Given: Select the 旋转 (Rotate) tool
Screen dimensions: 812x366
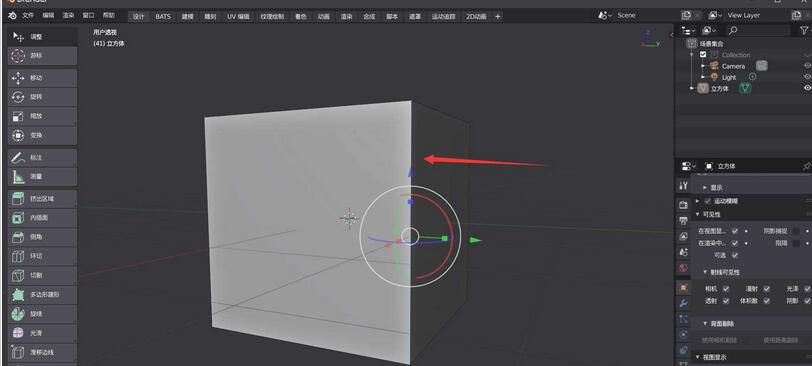Looking at the screenshot, I should click(42, 97).
